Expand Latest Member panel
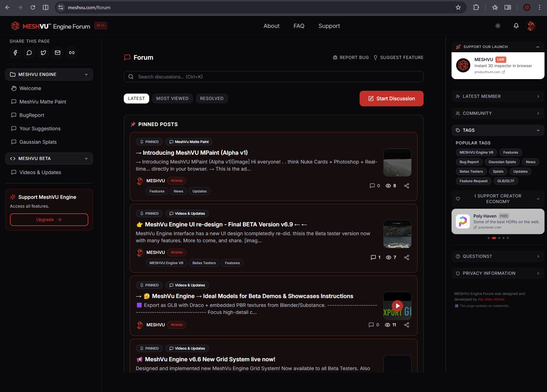This screenshot has width=547, height=392. point(498,96)
